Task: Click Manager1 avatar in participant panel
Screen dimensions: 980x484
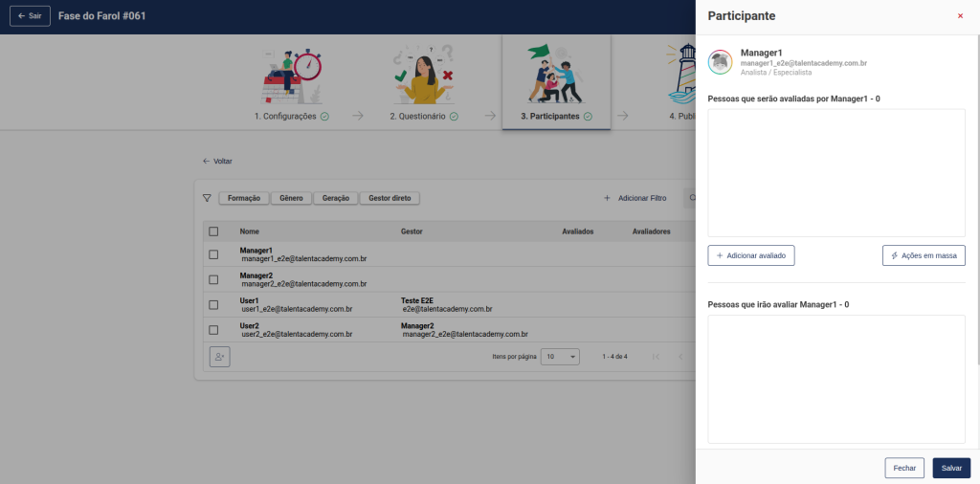Action: coord(720,61)
